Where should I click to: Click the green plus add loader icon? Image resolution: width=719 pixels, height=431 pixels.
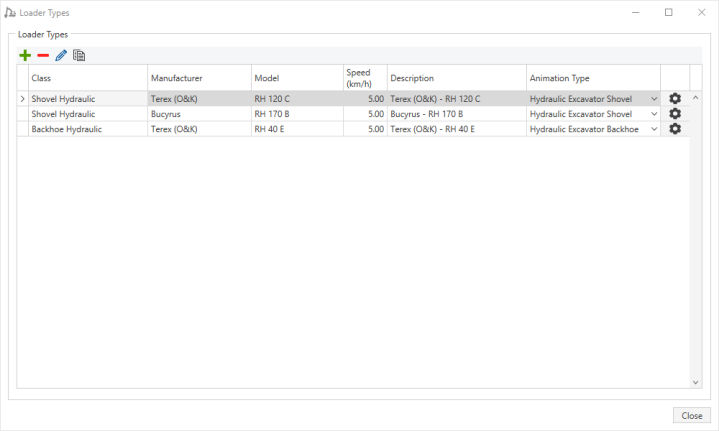pos(25,55)
